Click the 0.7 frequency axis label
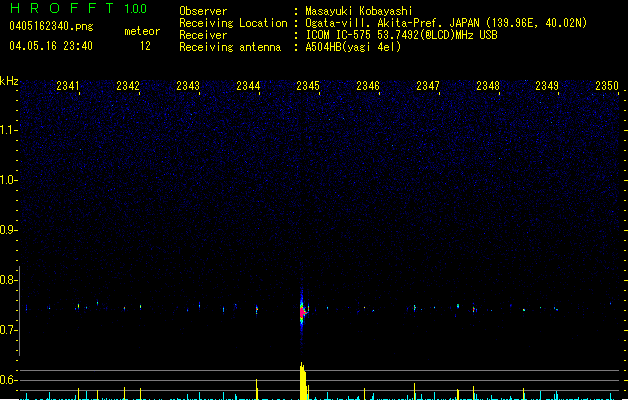 coord(8,330)
